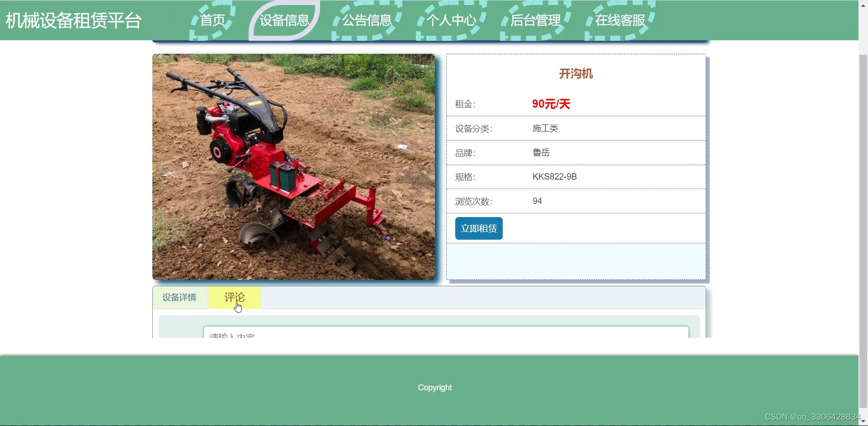Click the KKS822-9B specification value
Screen dimensions: 868x426
pos(554,176)
